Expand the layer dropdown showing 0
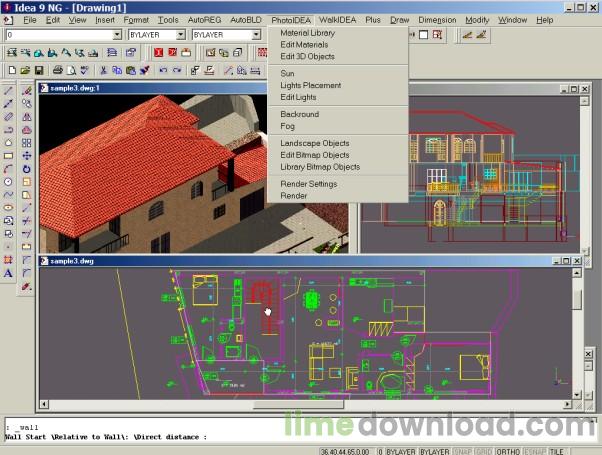Viewport: 602px width, 455px height. tap(117, 34)
